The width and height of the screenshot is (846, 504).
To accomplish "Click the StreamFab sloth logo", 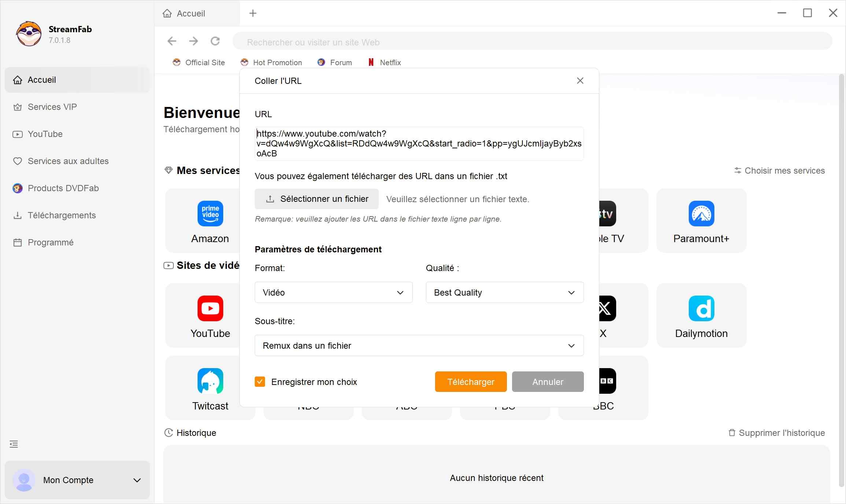I will [28, 34].
